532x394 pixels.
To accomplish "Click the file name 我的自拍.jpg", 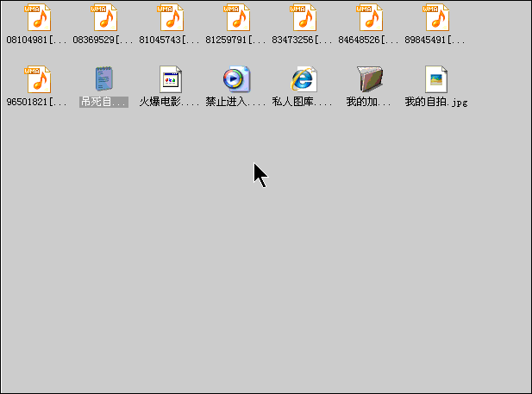I will (x=436, y=102).
